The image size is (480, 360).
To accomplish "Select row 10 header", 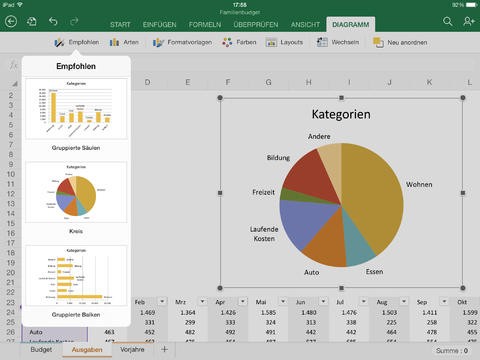I will click(11, 174).
